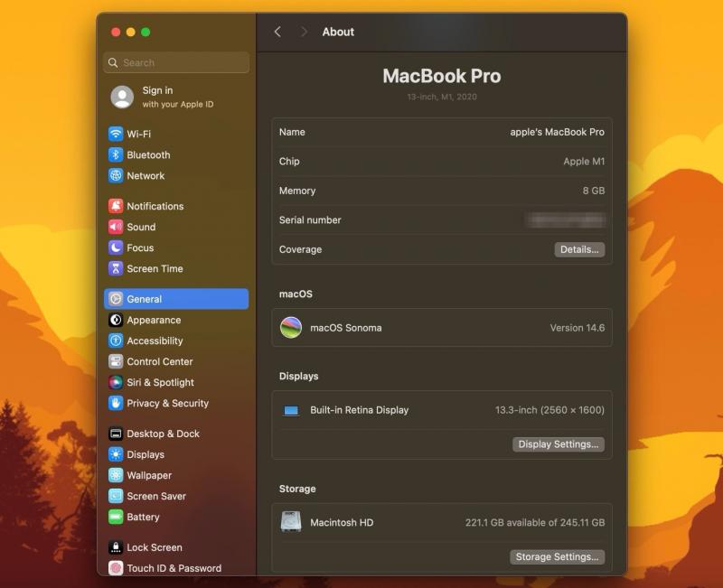Open Coverage details

(x=579, y=249)
